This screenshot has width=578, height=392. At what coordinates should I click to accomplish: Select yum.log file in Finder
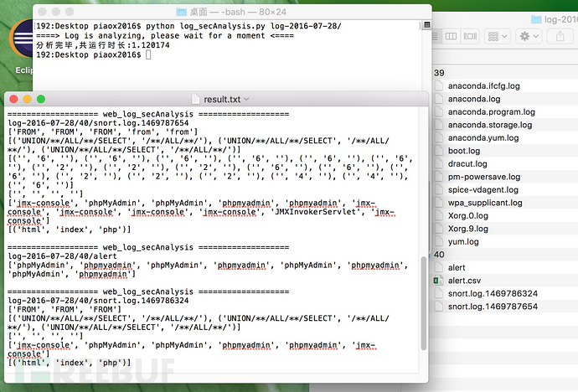pos(463,242)
